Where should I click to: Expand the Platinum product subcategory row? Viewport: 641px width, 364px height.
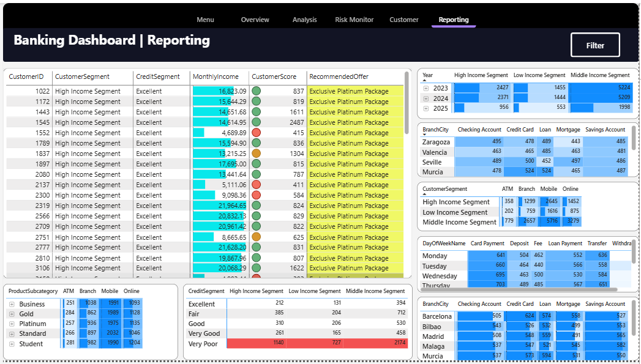click(12, 324)
